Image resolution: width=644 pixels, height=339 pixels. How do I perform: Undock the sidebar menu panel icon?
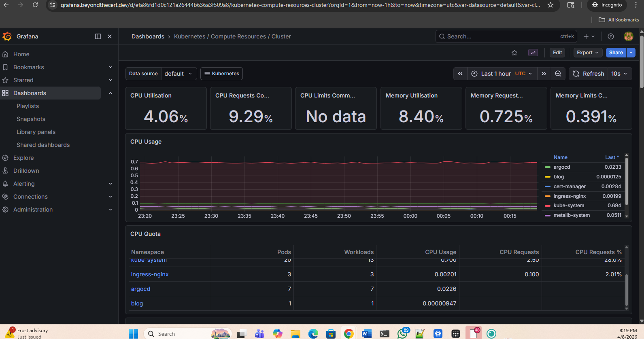pos(98,36)
